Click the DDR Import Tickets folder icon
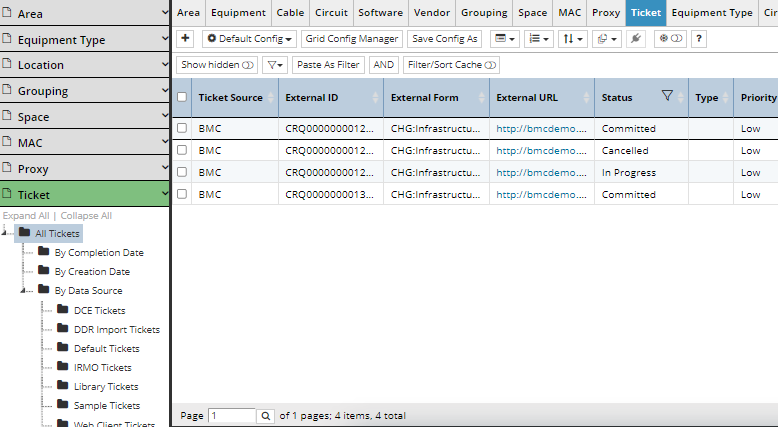The image size is (778, 427). pos(63,328)
